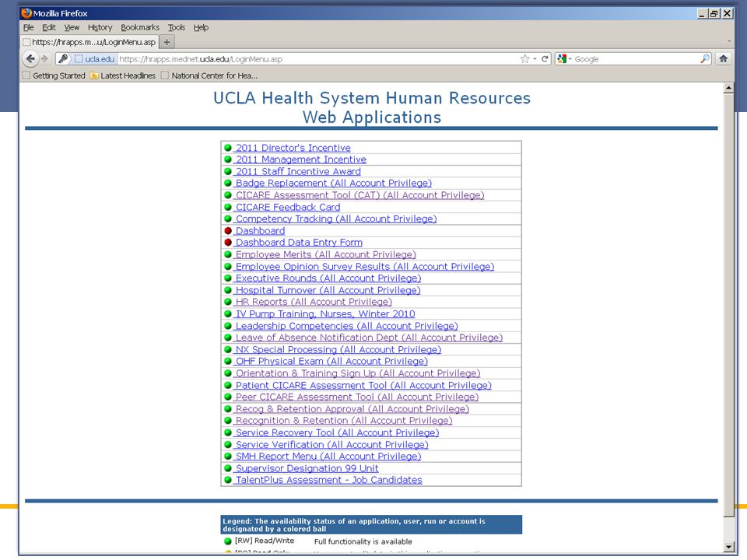Image resolution: width=747 pixels, height=560 pixels.
Task: Open the Bookmarks menu
Action: [x=140, y=28]
